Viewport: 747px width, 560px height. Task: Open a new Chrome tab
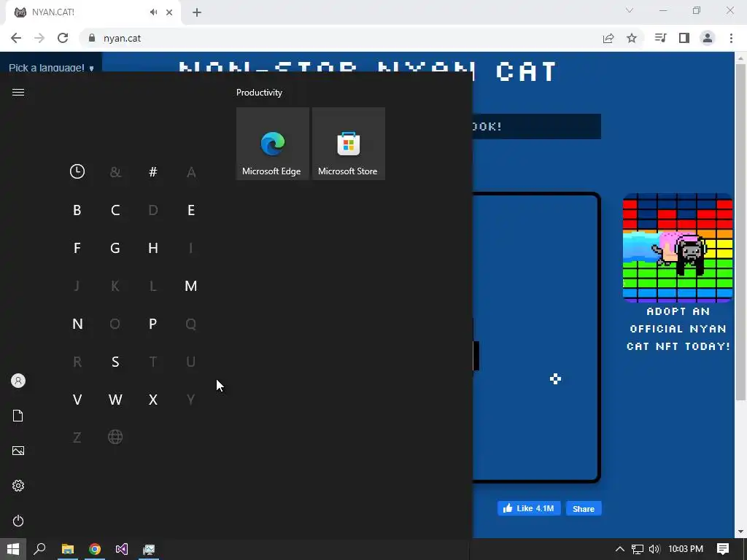pos(197,12)
